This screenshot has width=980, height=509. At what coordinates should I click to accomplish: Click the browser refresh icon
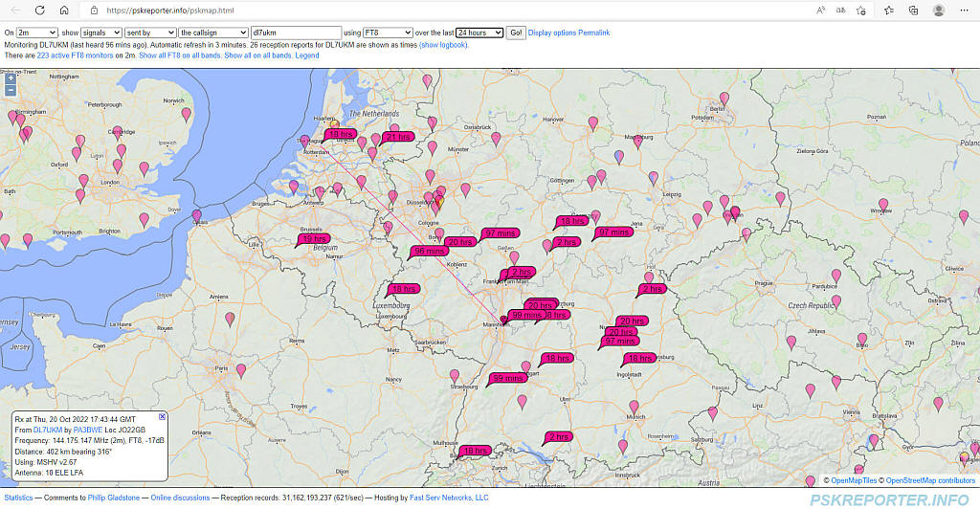(38, 11)
